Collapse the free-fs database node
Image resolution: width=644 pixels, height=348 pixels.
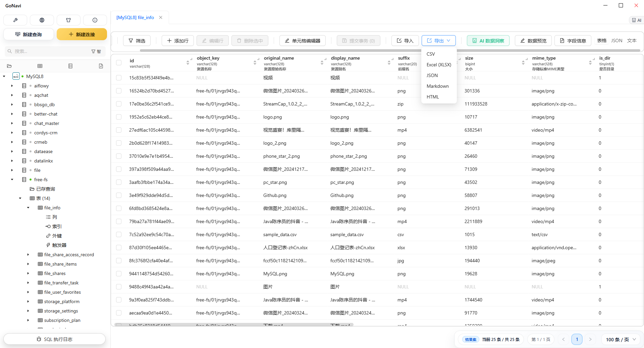12,180
